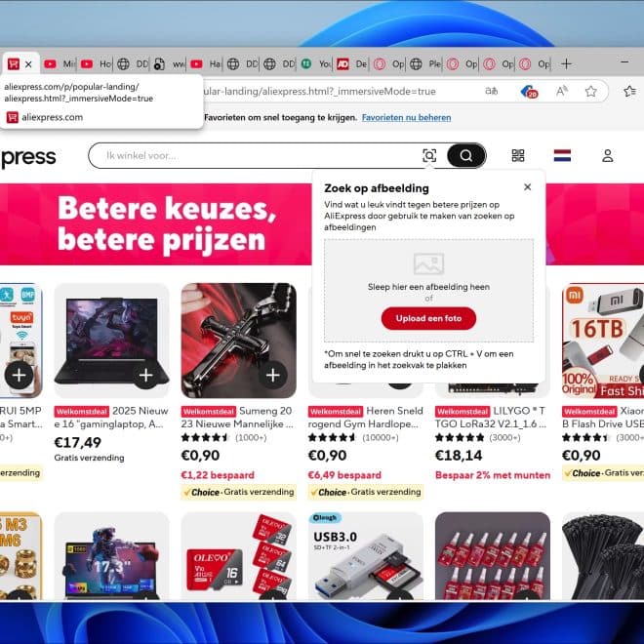The image size is (644, 644).
Task: Open the favorites list toolbar icon
Action: (629, 91)
